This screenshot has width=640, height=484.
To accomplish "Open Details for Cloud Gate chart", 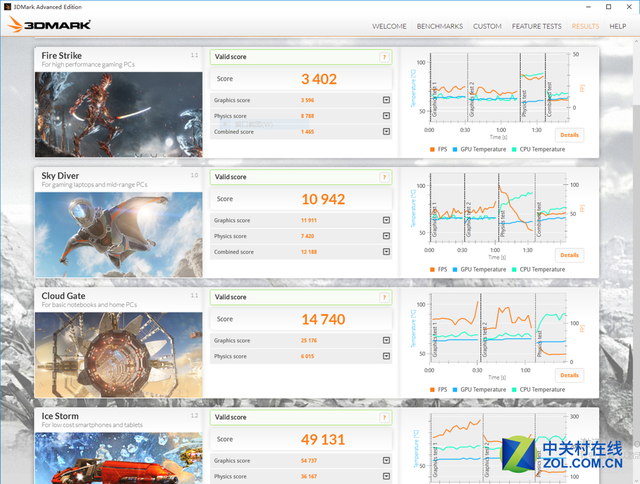I will click(x=569, y=375).
